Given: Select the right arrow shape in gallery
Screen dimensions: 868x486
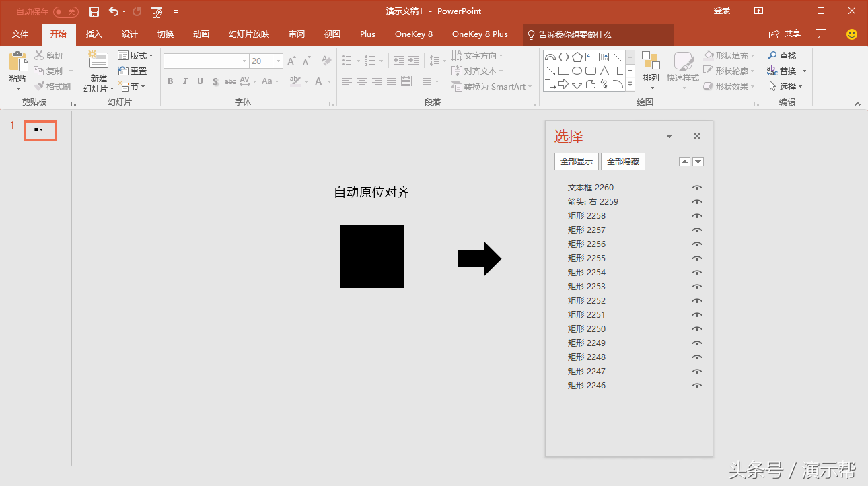Looking at the screenshot, I should click(x=563, y=84).
